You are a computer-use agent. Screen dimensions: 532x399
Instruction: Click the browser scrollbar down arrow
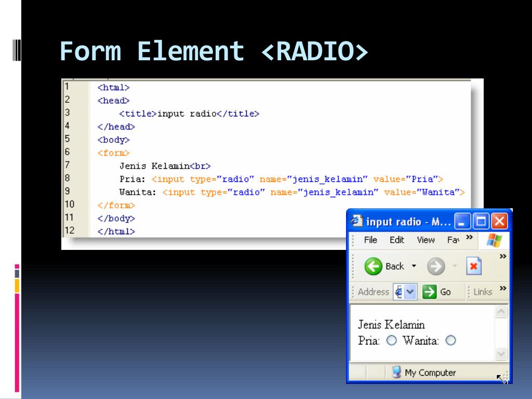click(501, 354)
